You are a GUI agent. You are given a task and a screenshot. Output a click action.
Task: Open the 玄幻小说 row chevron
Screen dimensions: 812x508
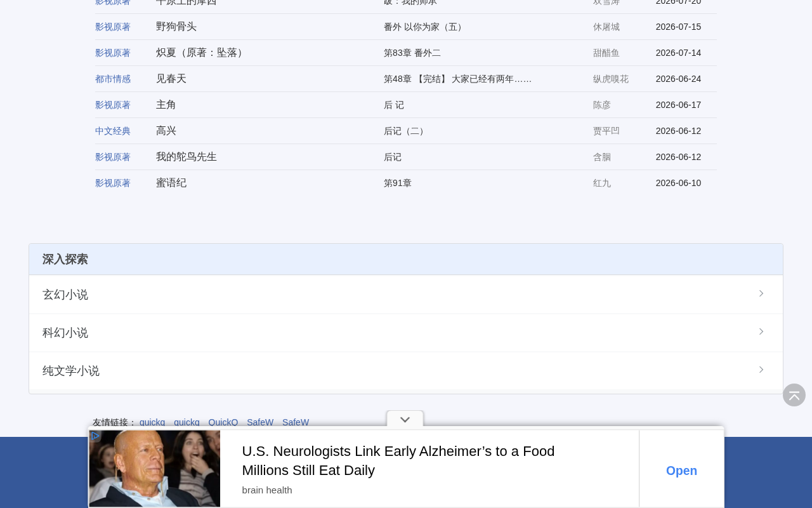pos(761,293)
